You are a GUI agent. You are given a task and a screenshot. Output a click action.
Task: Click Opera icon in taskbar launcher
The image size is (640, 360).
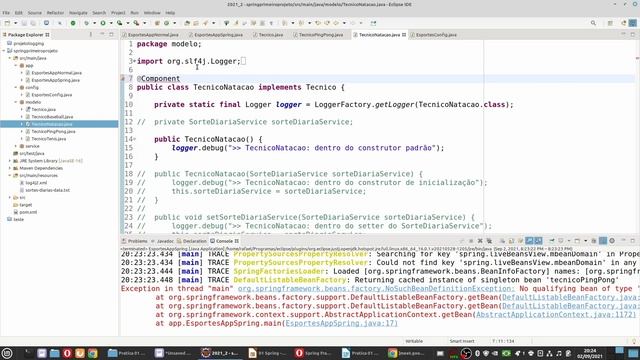click(x=67, y=353)
